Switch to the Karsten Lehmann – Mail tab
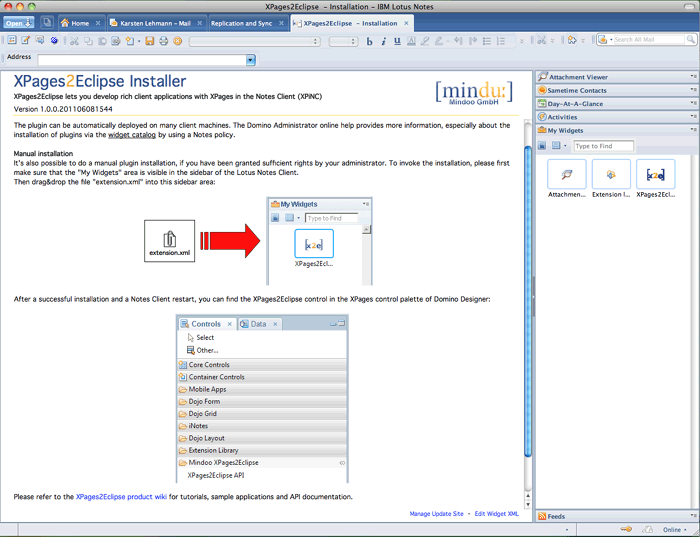This screenshot has width=700, height=537. 155,23
